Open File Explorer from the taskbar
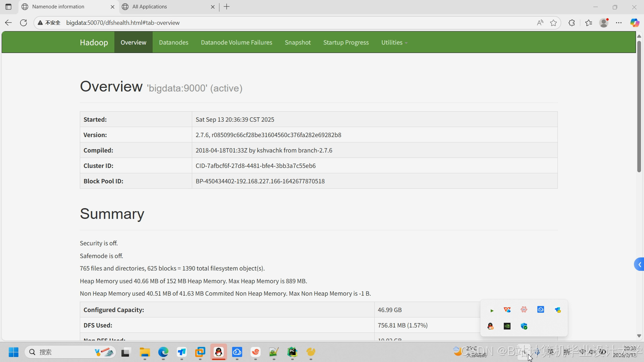This screenshot has height=362, width=644. tap(145, 353)
